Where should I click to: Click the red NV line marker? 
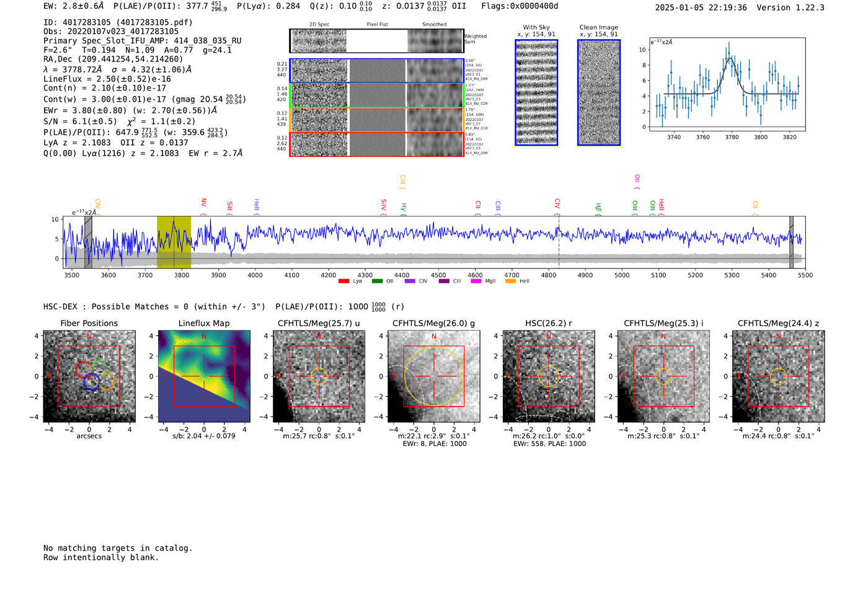(203, 207)
